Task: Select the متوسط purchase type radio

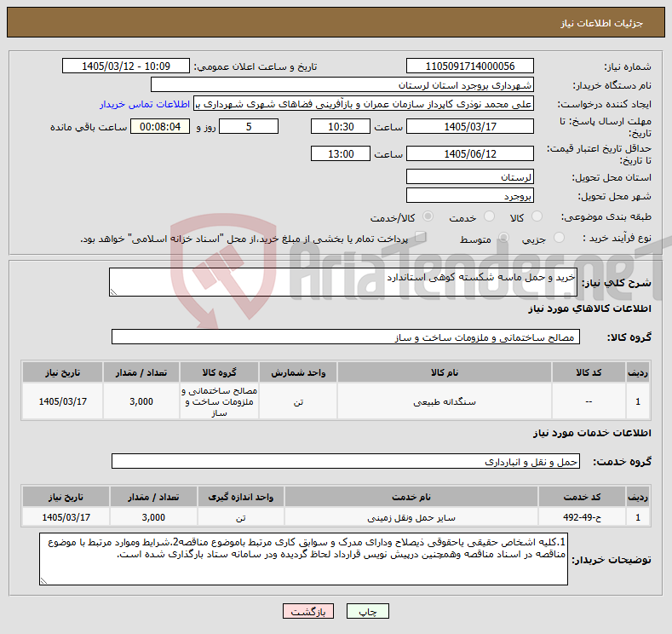Action: pos(503,237)
